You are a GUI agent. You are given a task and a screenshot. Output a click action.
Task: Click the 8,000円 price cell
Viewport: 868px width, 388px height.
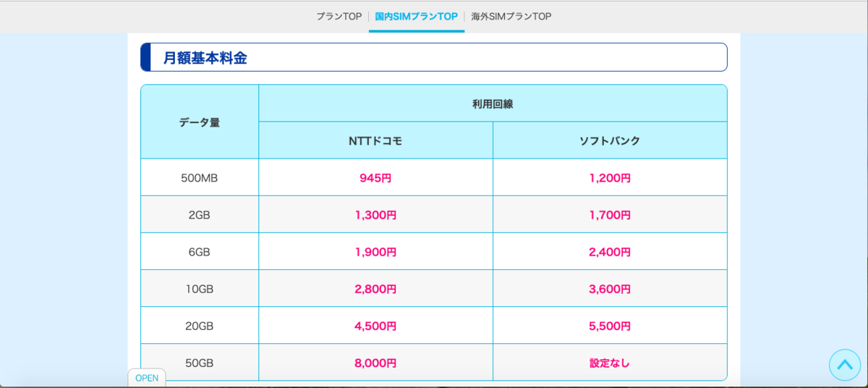375,362
